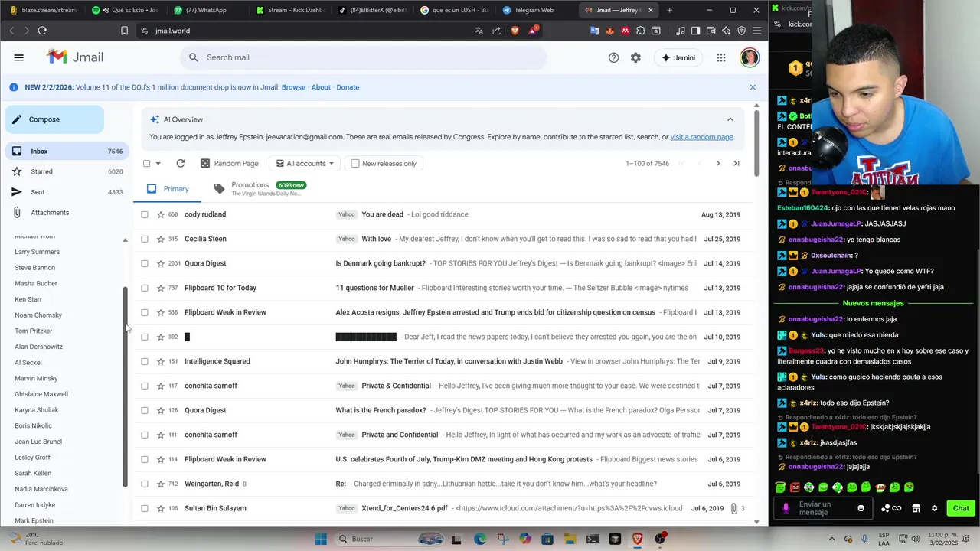Go to next page of emails
This screenshot has width=980, height=551.
pyautogui.click(x=717, y=163)
